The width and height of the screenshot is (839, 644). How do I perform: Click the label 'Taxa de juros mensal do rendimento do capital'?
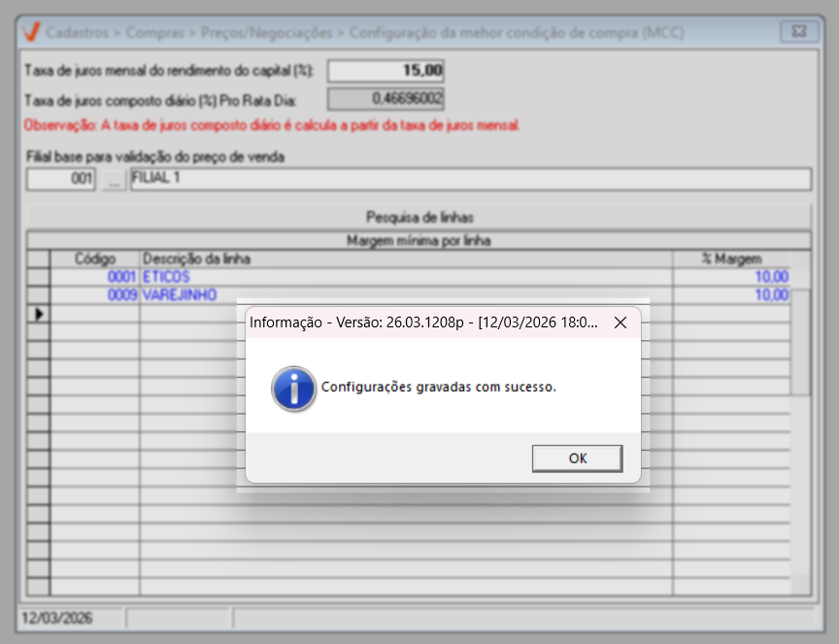click(x=169, y=71)
